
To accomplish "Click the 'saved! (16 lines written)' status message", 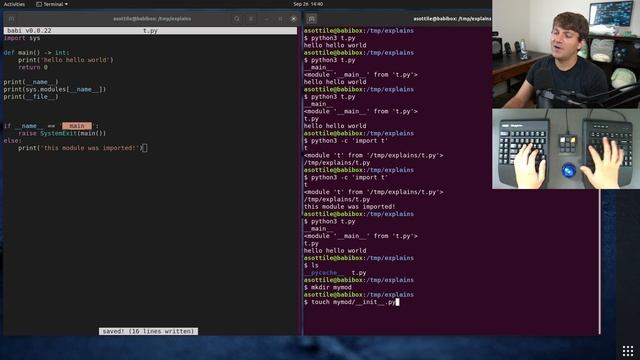I will [x=149, y=331].
